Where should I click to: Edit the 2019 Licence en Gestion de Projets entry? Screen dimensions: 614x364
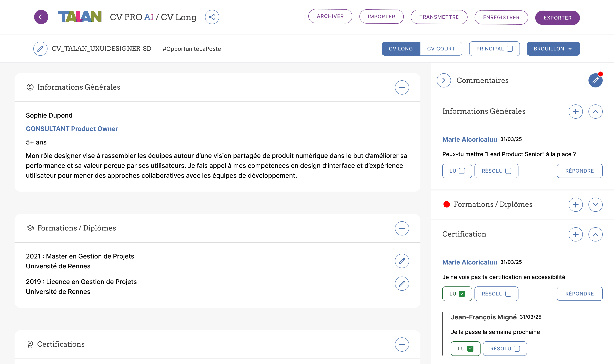(402, 284)
